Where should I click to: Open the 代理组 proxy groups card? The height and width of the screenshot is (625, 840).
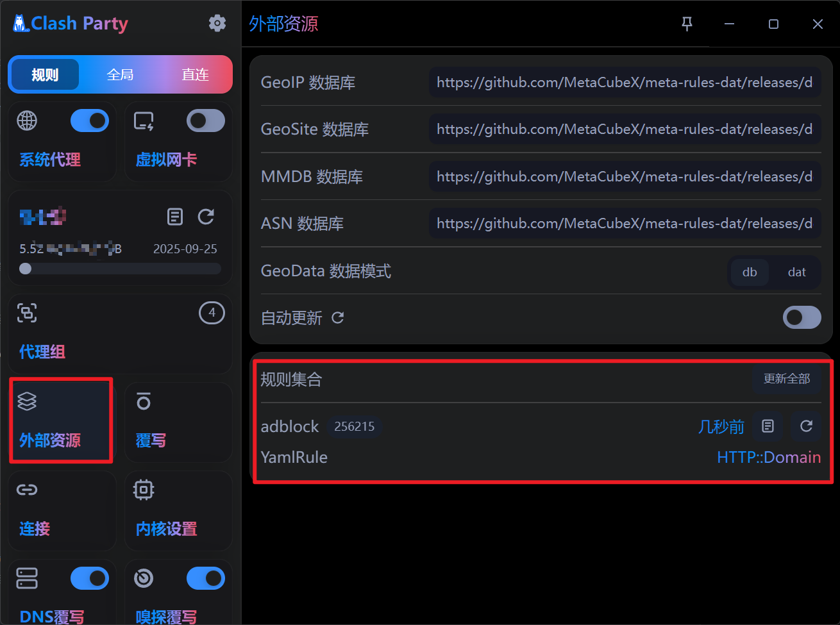(x=120, y=334)
